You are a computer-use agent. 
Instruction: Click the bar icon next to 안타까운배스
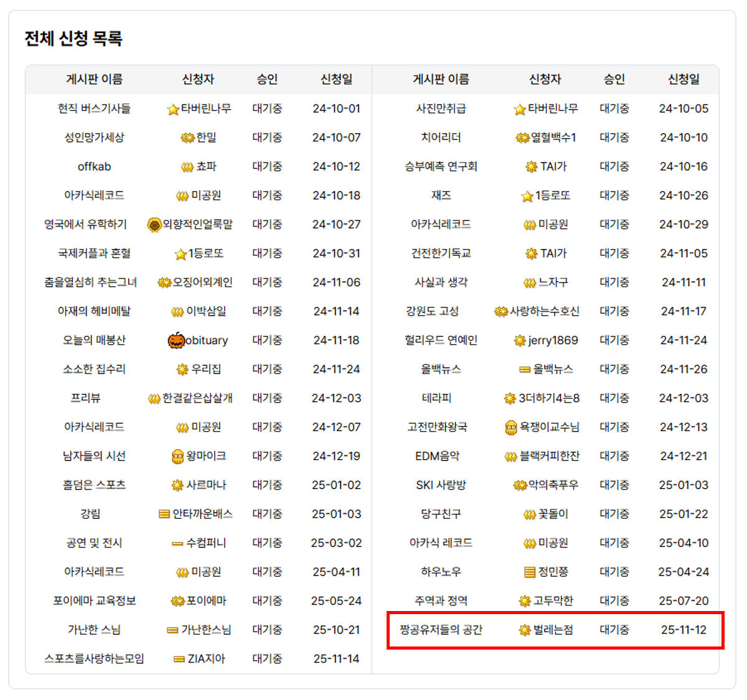[164, 515]
